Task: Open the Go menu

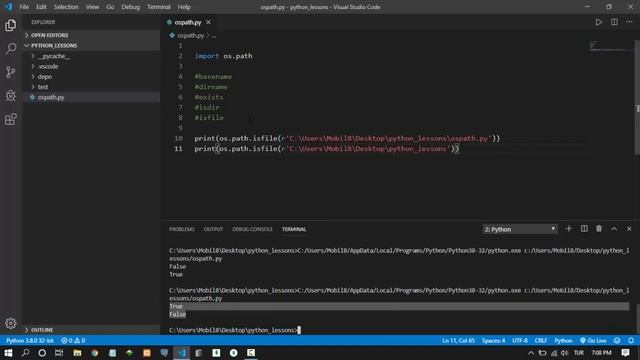Action: coord(110,7)
